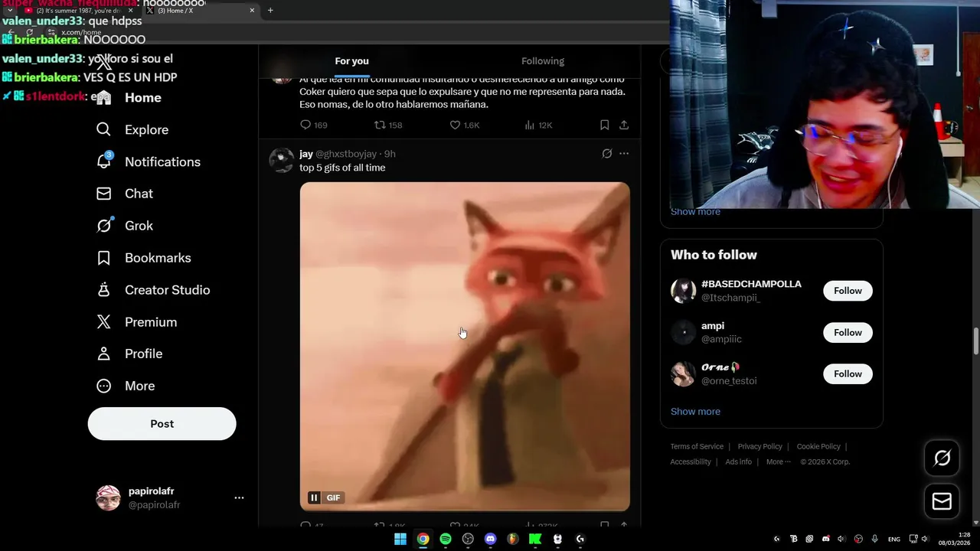The width and height of the screenshot is (980, 551).
Task: Open Bookmarks from the sidebar
Action: [x=143, y=259]
